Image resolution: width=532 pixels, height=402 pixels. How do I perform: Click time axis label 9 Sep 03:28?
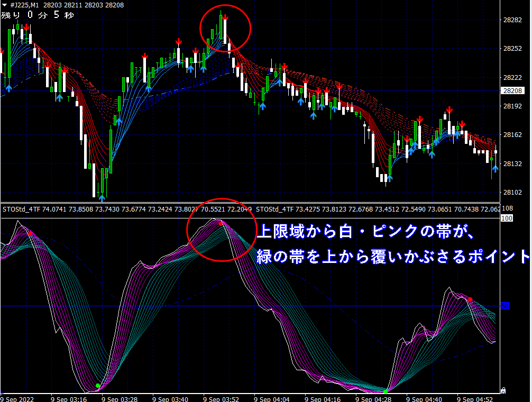120,399
